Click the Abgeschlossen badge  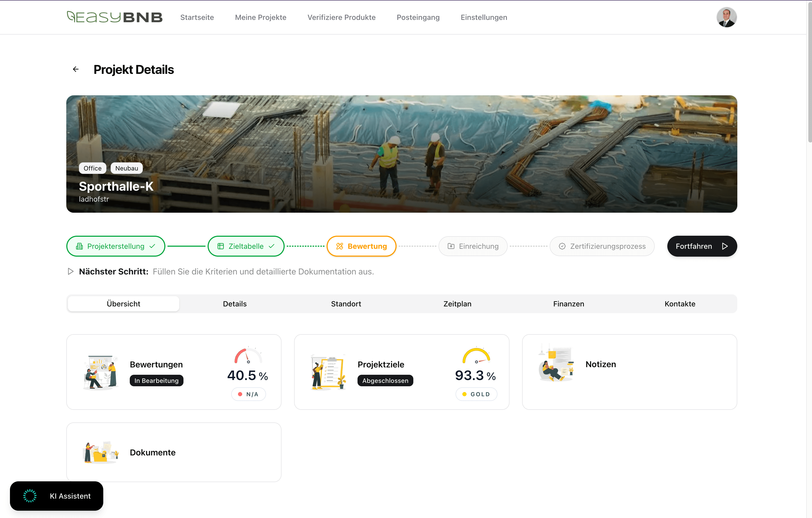click(x=385, y=381)
